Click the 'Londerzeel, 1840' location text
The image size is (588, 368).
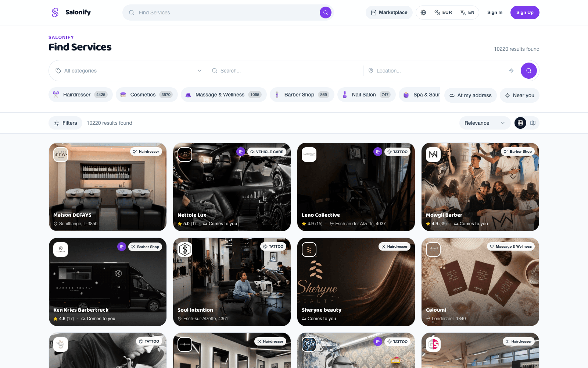[449, 319]
